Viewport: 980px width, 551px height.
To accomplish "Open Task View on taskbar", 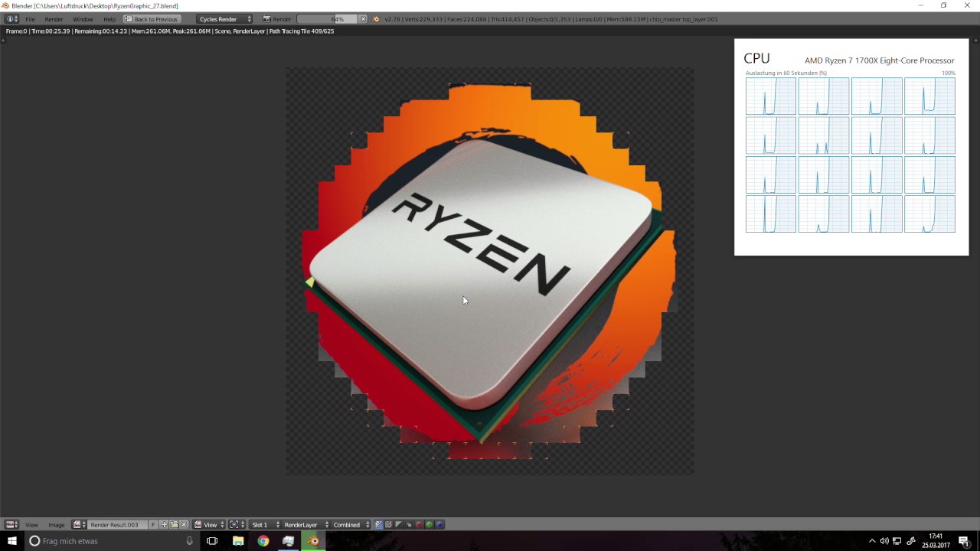I will (x=212, y=541).
